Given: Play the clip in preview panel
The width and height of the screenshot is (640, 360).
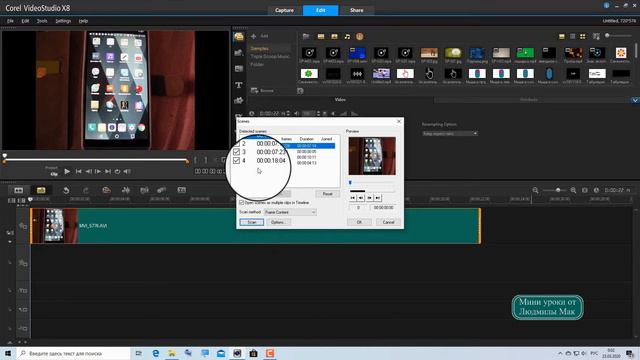Looking at the screenshot, I should pos(67,171).
